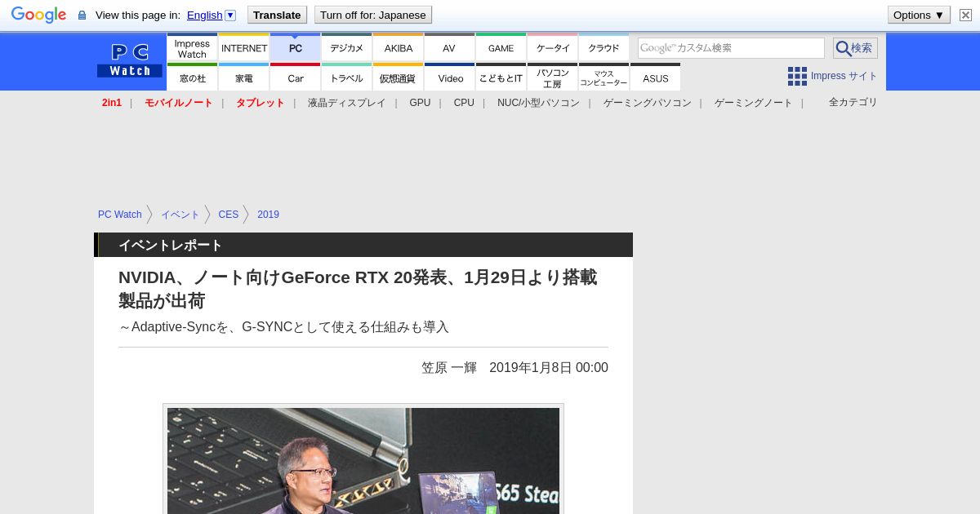Click the Translate button
This screenshot has width=980, height=514.
click(277, 15)
